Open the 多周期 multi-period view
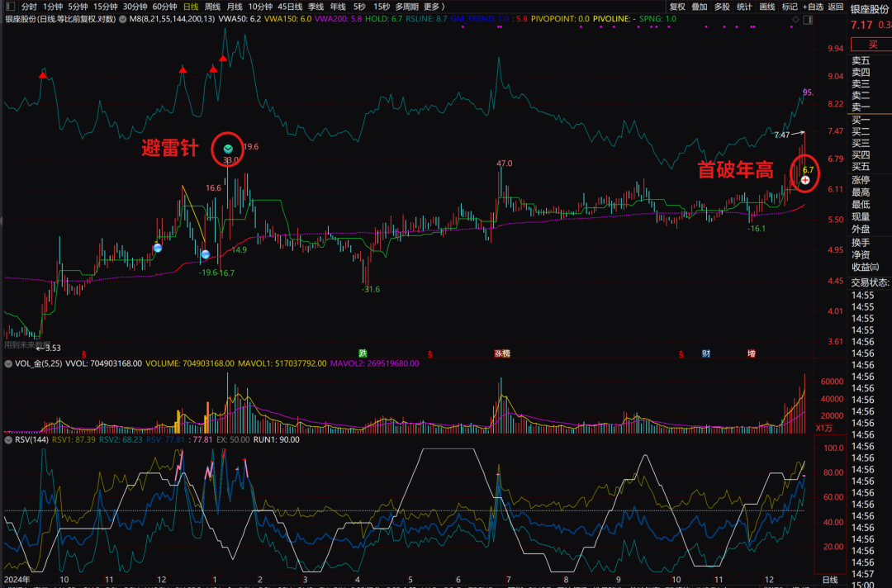The image size is (892, 588). tap(406, 7)
